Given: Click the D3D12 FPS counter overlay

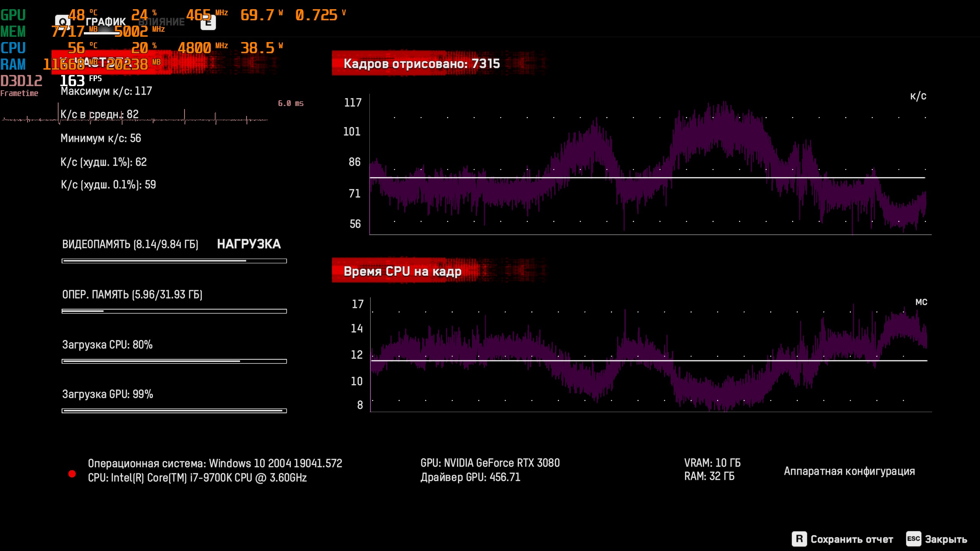Looking at the screenshot, I should pyautogui.click(x=73, y=81).
